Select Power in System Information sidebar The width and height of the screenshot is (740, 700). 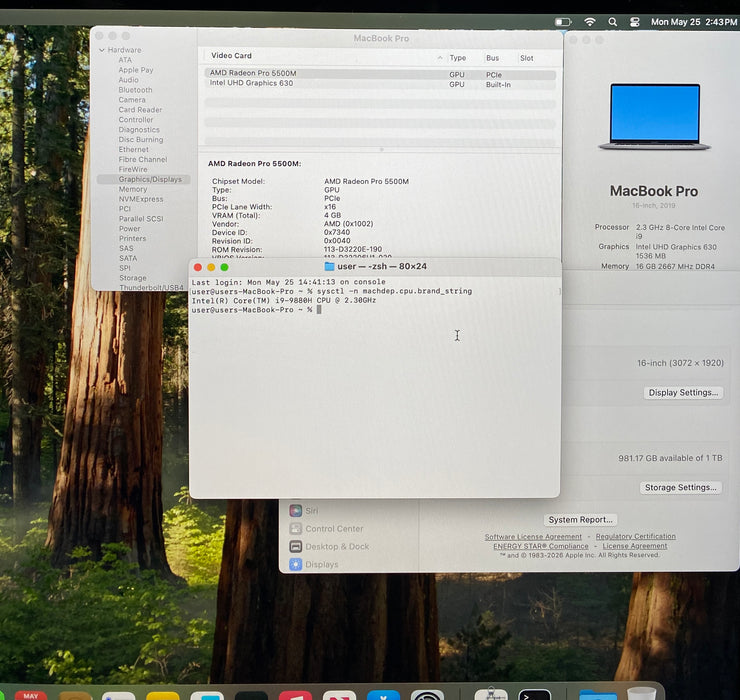pyautogui.click(x=129, y=228)
